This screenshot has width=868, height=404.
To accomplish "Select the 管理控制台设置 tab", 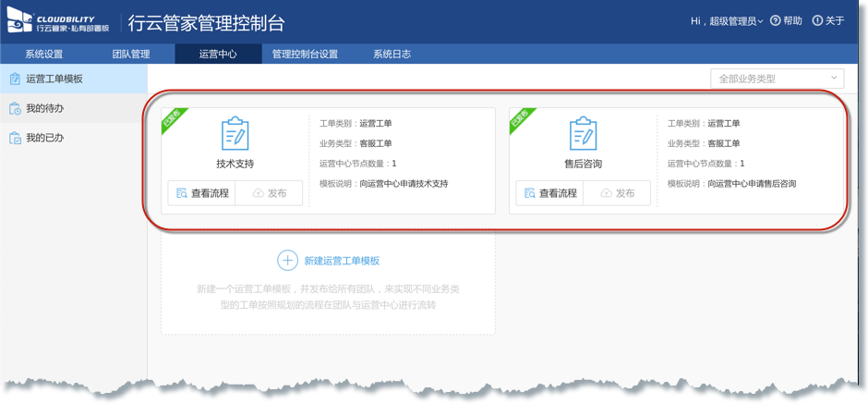I will coord(305,55).
